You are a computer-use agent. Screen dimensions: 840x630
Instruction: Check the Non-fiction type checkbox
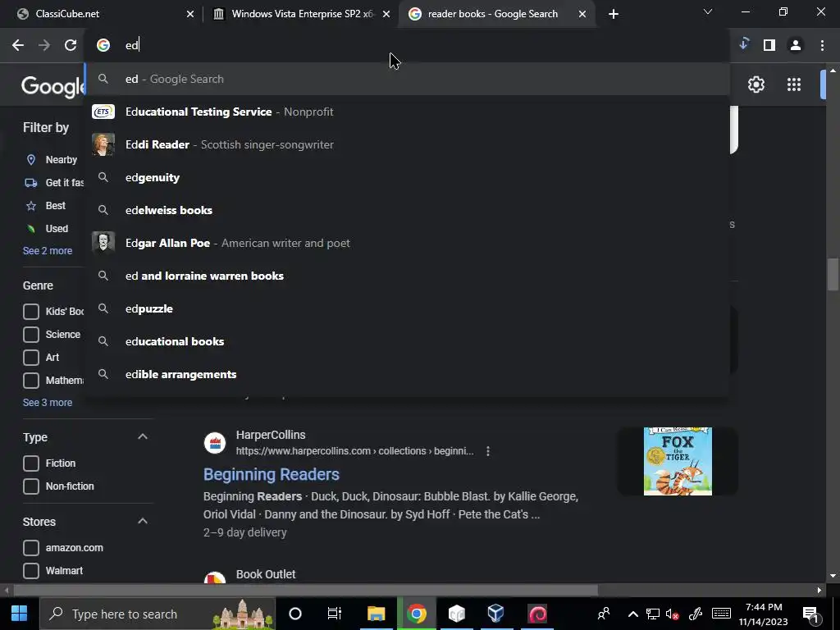coord(31,486)
